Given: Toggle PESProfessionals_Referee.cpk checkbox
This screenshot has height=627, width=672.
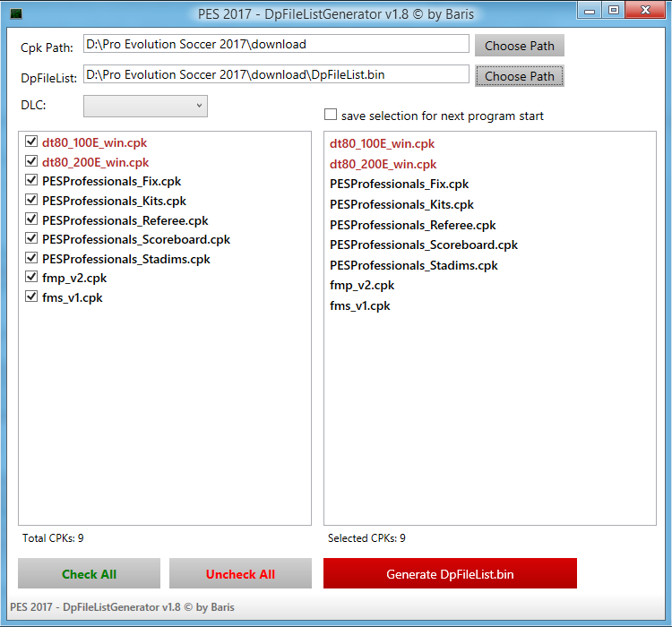Looking at the screenshot, I should click(x=31, y=219).
